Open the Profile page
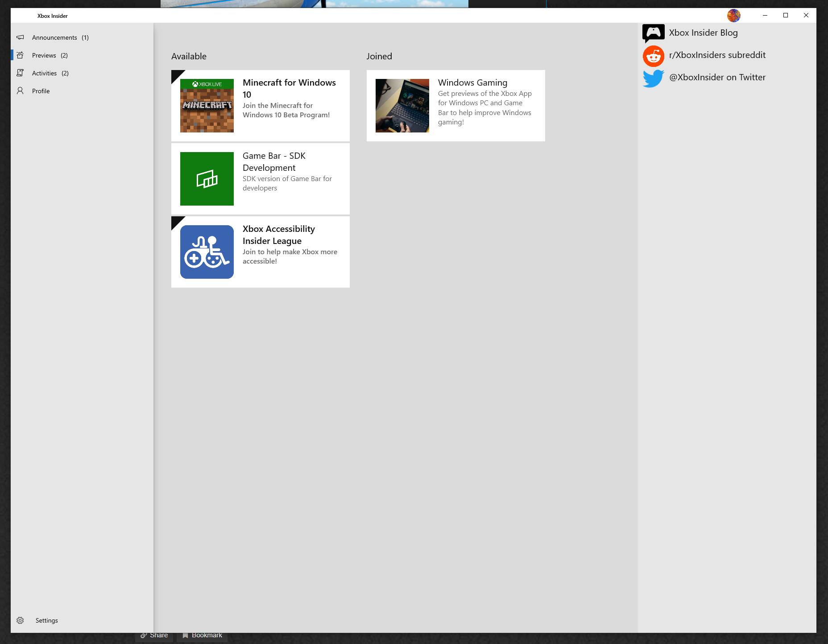828x644 pixels. [x=41, y=91]
